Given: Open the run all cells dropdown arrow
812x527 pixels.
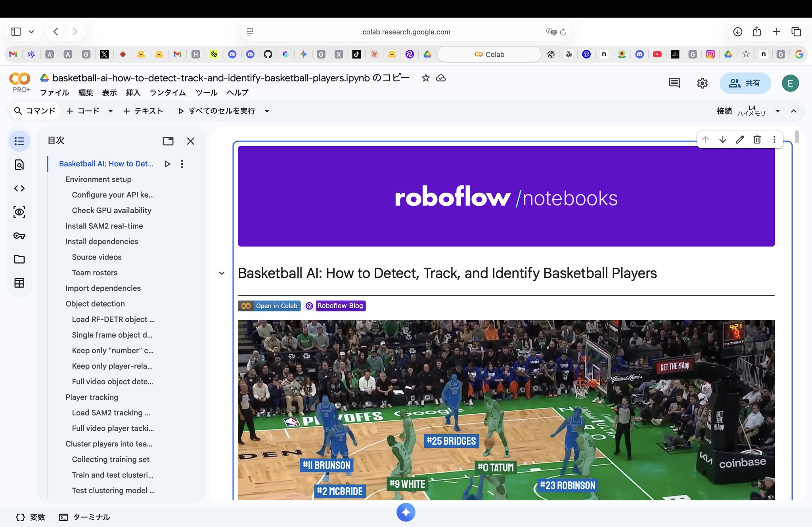Looking at the screenshot, I should 267,111.
